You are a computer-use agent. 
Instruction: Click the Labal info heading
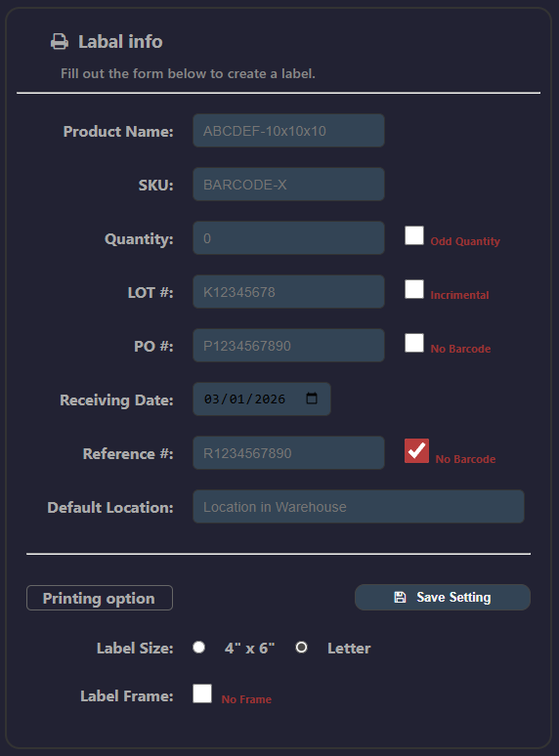[120, 42]
